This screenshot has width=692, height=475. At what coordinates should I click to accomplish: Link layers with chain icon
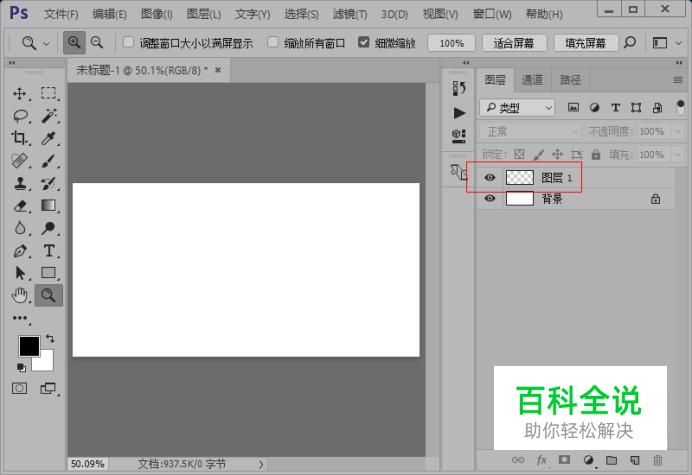pyautogui.click(x=518, y=460)
